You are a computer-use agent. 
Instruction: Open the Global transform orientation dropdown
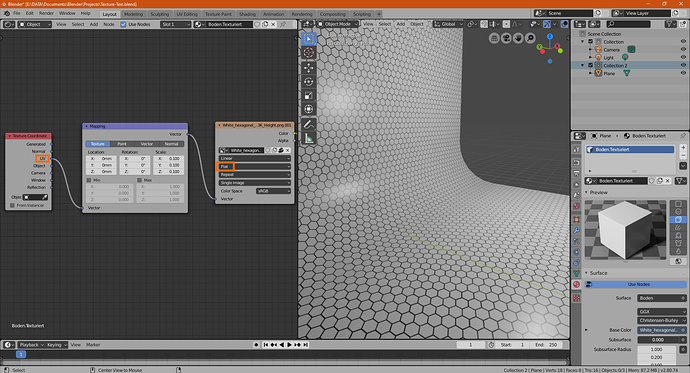pyautogui.click(x=448, y=24)
